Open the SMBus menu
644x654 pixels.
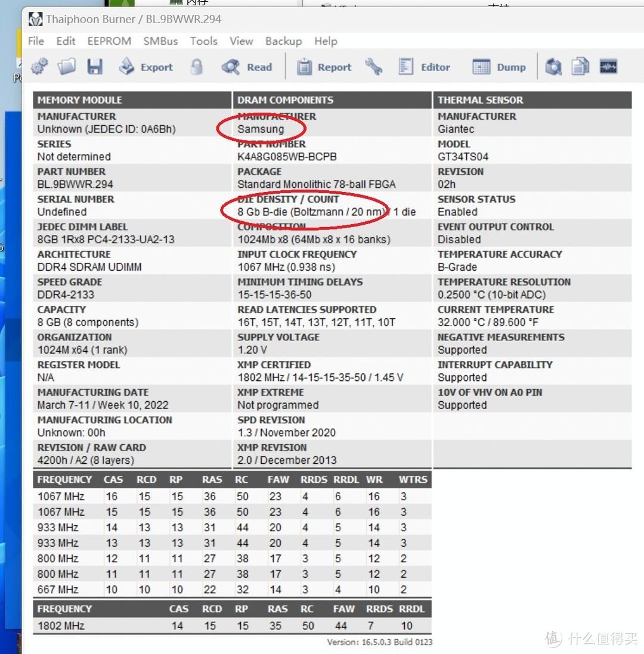[x=160, y=41]
